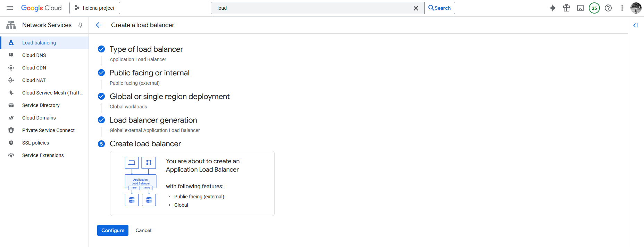Click the back arrow beside Create a load balancer

point(99,25)
